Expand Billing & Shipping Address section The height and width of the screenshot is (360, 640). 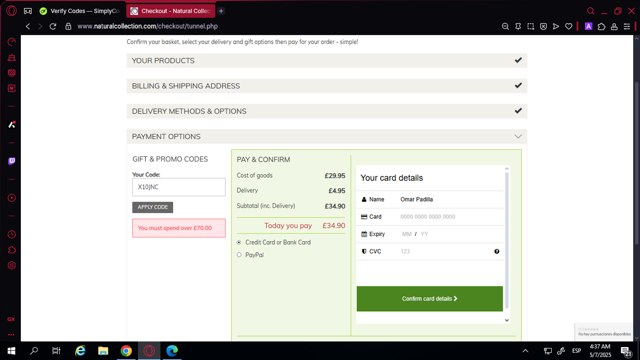coord(327,86)
